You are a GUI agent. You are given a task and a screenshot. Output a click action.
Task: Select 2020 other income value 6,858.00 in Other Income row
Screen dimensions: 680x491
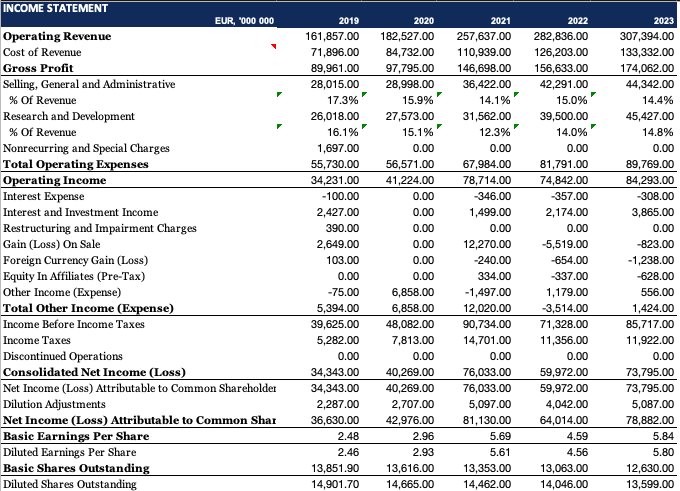pos(412,293)
